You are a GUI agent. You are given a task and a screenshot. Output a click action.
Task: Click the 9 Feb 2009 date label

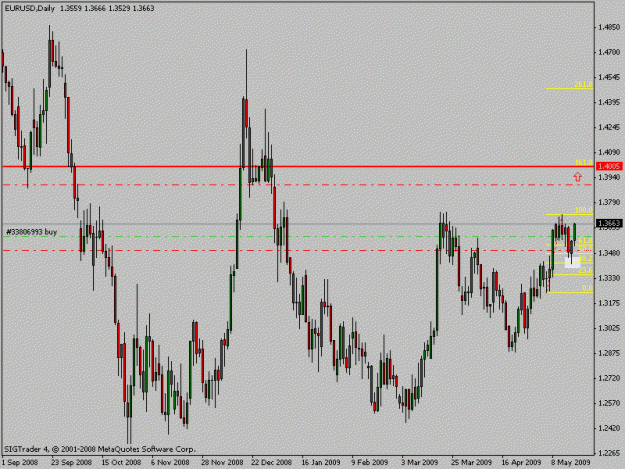(x=369, y=463)
